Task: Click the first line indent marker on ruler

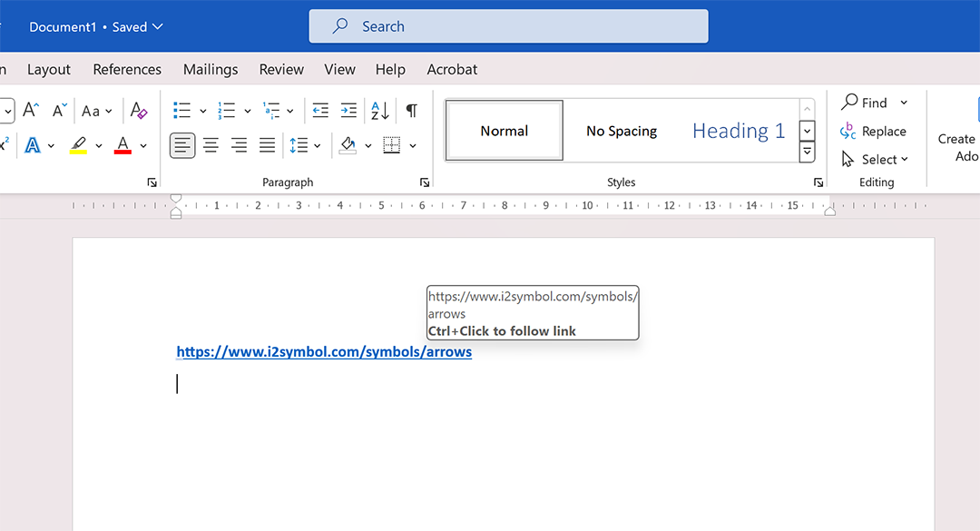Action: click(x=176, y=198)
